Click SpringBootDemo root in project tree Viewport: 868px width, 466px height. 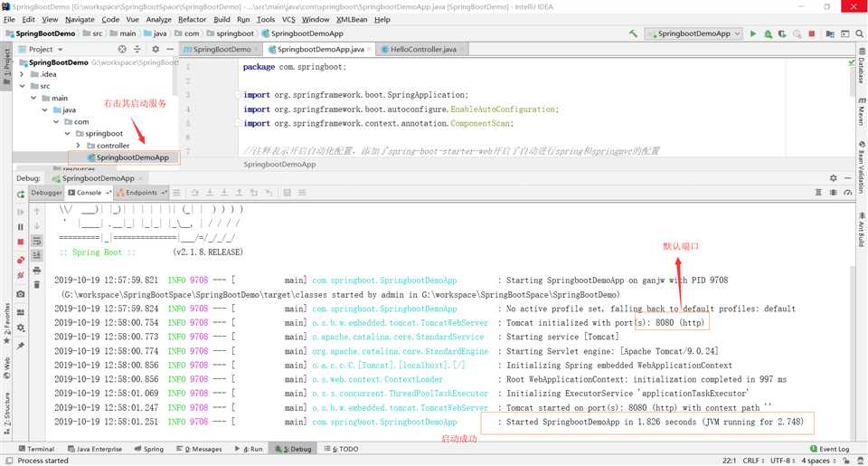tap(58, 62)
